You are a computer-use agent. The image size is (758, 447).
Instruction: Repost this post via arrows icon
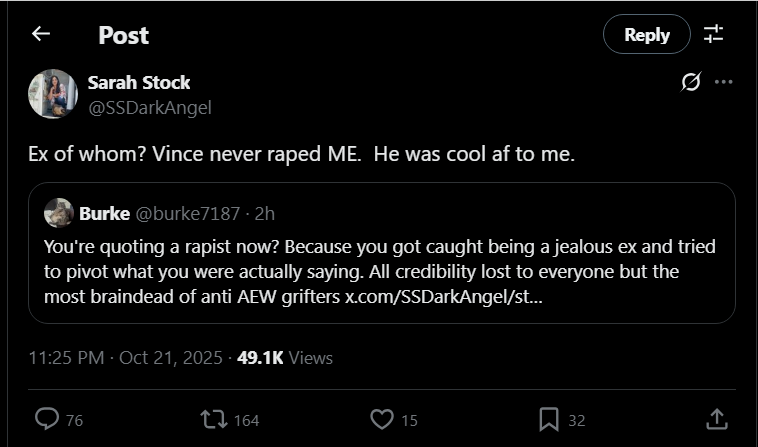click(x=214, y=419)
